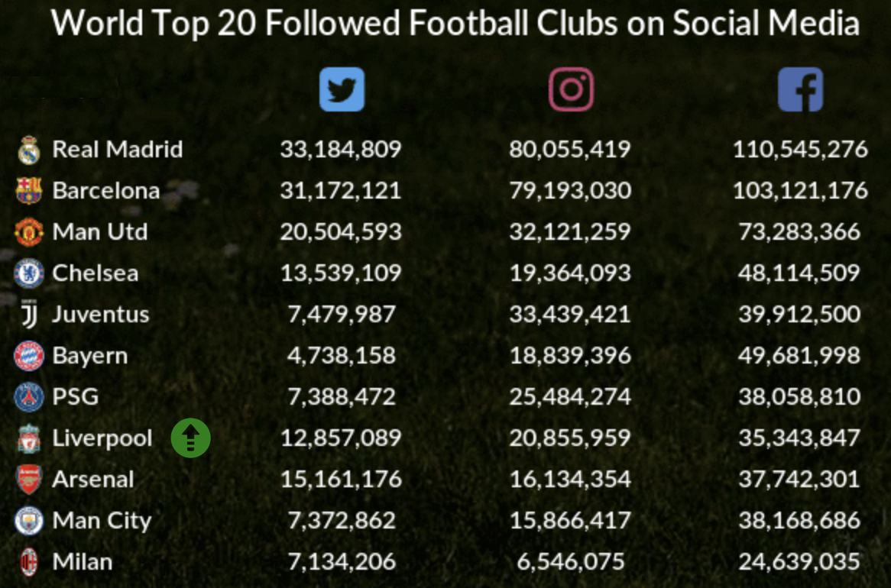The height and width of the screenshot is (588, 891).
Task: Click the Milan club crest
Action: [28, 562]
